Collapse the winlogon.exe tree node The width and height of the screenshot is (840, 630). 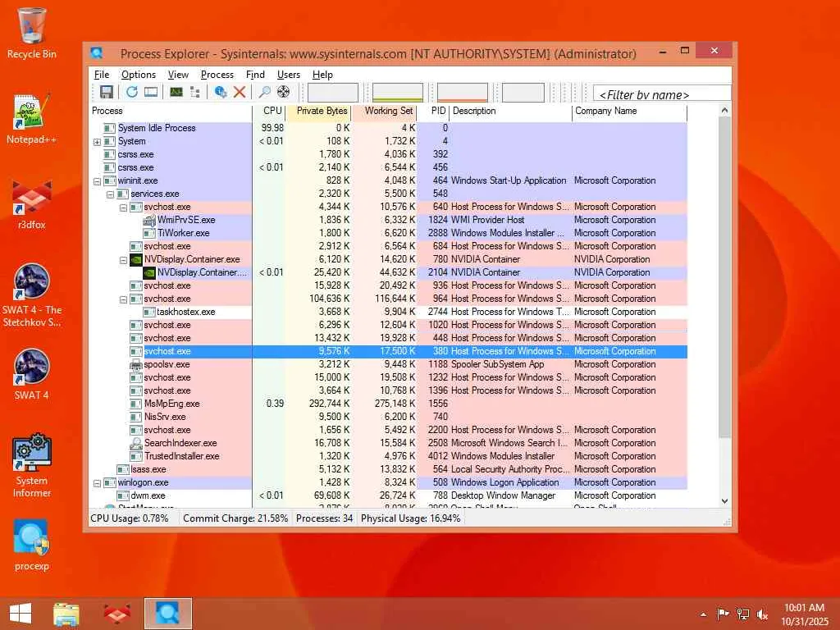[97, 483]
